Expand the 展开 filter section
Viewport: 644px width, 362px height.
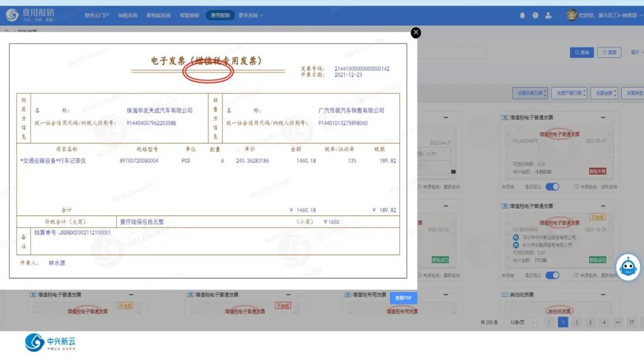(x=636, y=52)
